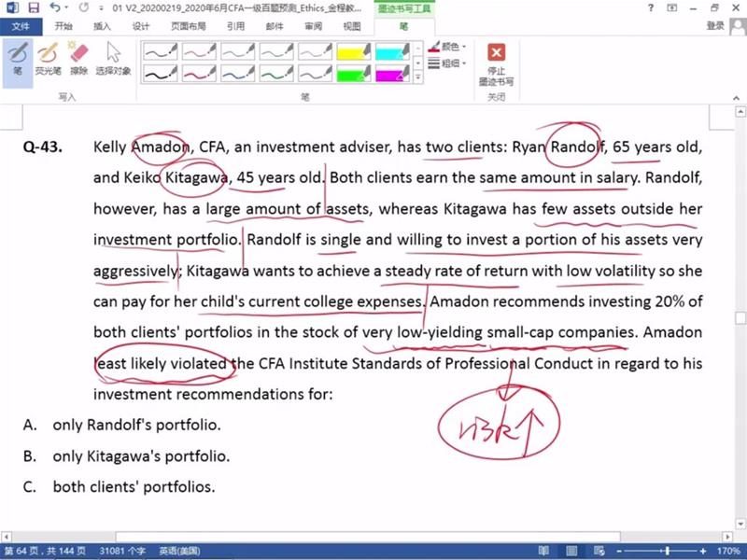Click the 170% zoom level button

(727, 552)
